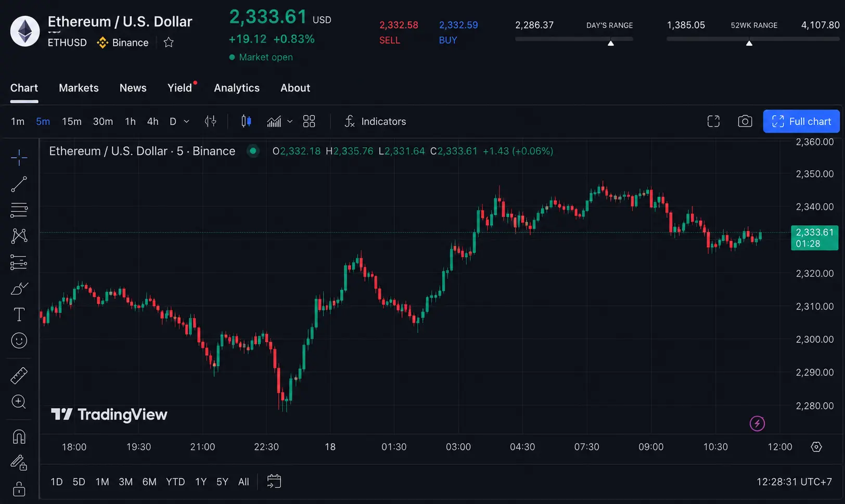Add ETHUSD to favorites with the star
845x504 pixels.
[x=169, y=43]
